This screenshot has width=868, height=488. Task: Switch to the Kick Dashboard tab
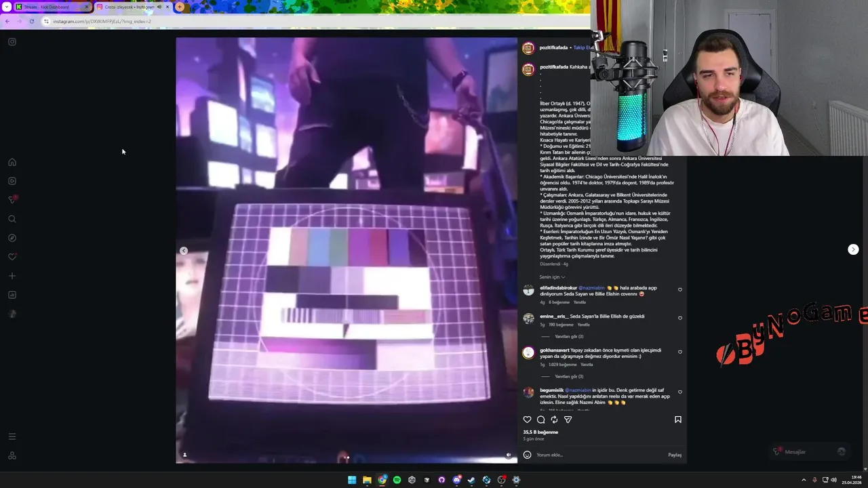(x=52, y=7)
